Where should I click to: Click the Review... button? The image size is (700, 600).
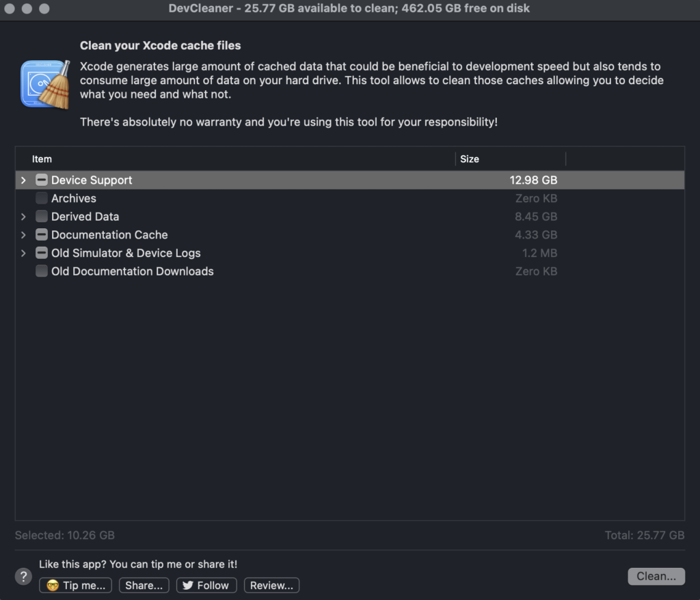coord(271,585)
